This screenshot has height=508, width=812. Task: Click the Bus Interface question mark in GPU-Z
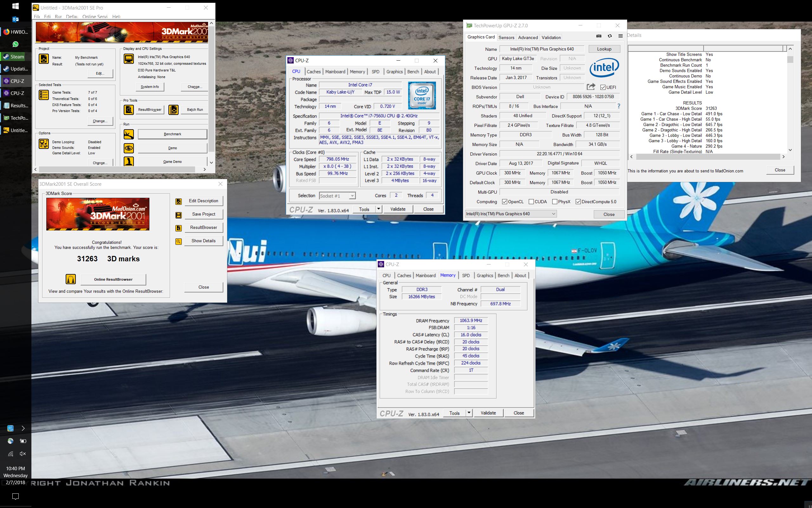point(619,106)
